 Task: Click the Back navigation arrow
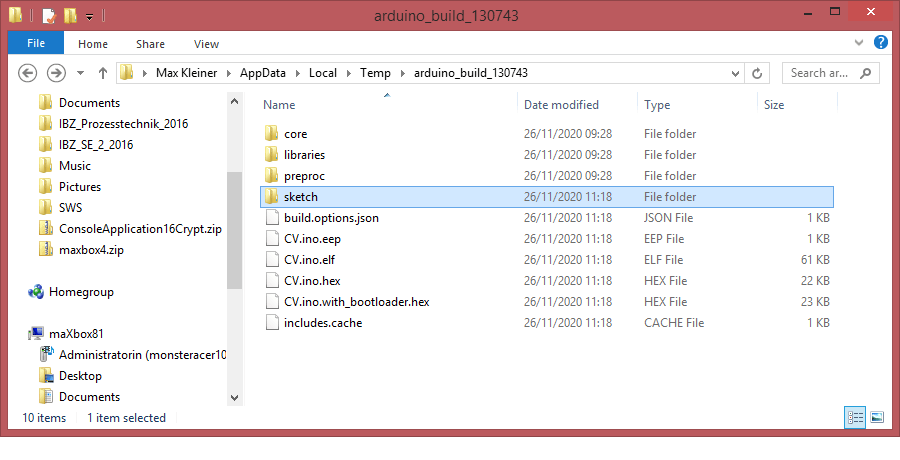coord(28,73)
